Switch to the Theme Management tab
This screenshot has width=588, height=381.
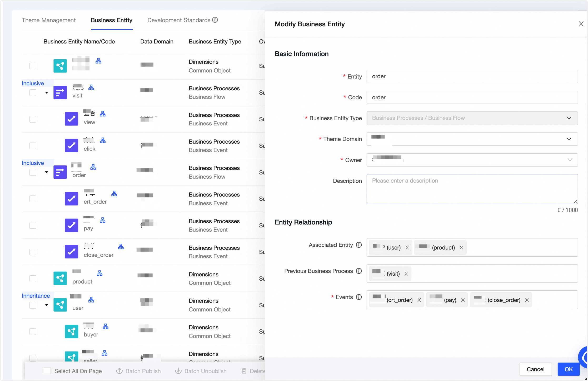coord(49,20)
